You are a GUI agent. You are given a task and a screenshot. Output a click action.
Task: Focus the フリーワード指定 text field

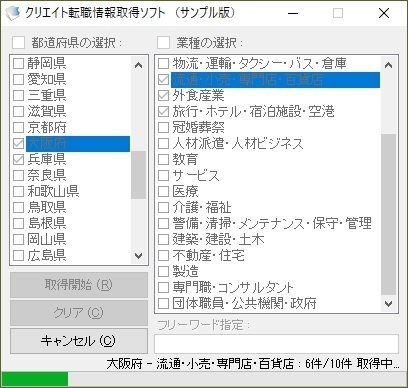[276, 344]
